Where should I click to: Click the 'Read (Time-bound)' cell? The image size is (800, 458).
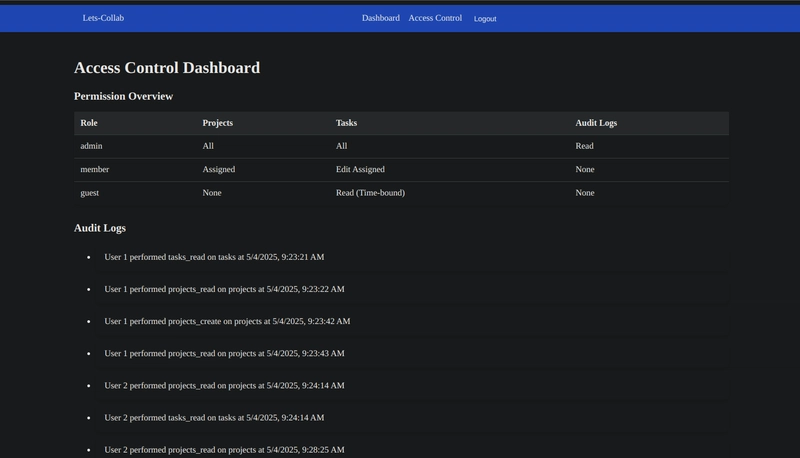coord(370,193)
